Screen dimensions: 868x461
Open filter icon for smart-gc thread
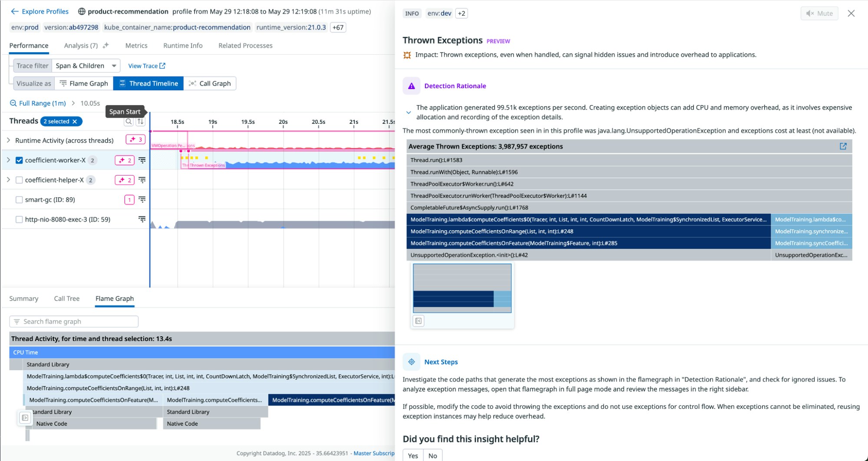[142, 199]
